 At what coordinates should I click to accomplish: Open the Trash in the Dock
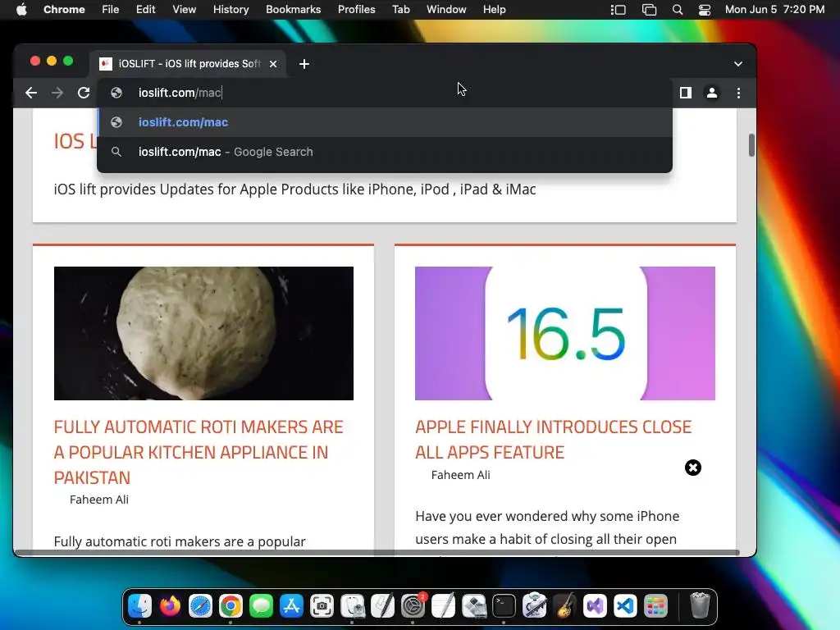pos(699,606)
